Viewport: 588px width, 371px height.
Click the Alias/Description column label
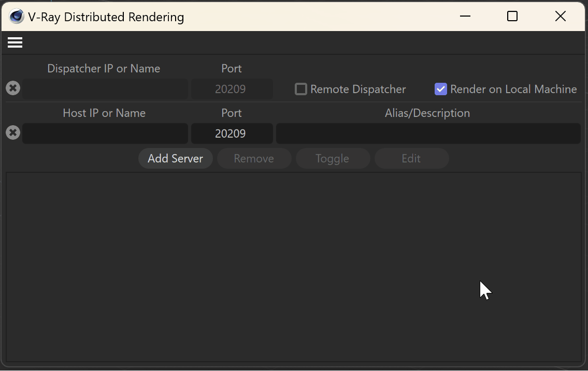[x=427, y=113]
